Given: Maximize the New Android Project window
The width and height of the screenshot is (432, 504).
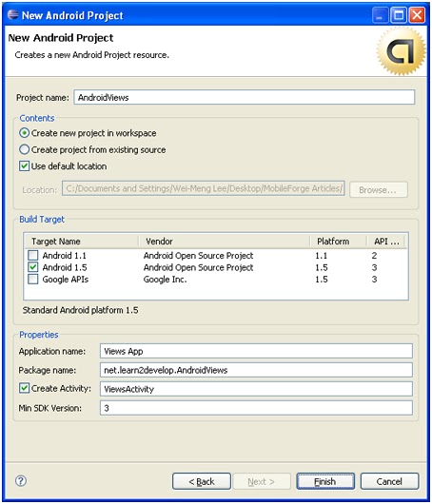Looking at the screenshot, I should (399, 15).
